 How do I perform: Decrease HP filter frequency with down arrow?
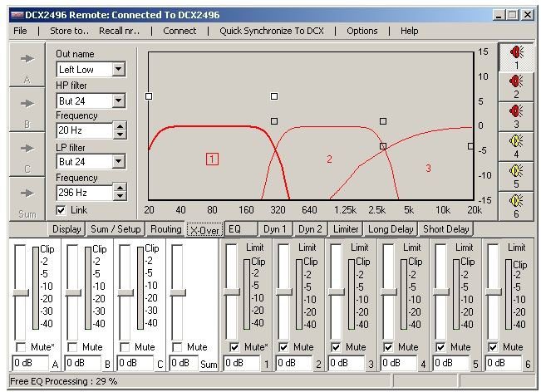coord(120,135)
